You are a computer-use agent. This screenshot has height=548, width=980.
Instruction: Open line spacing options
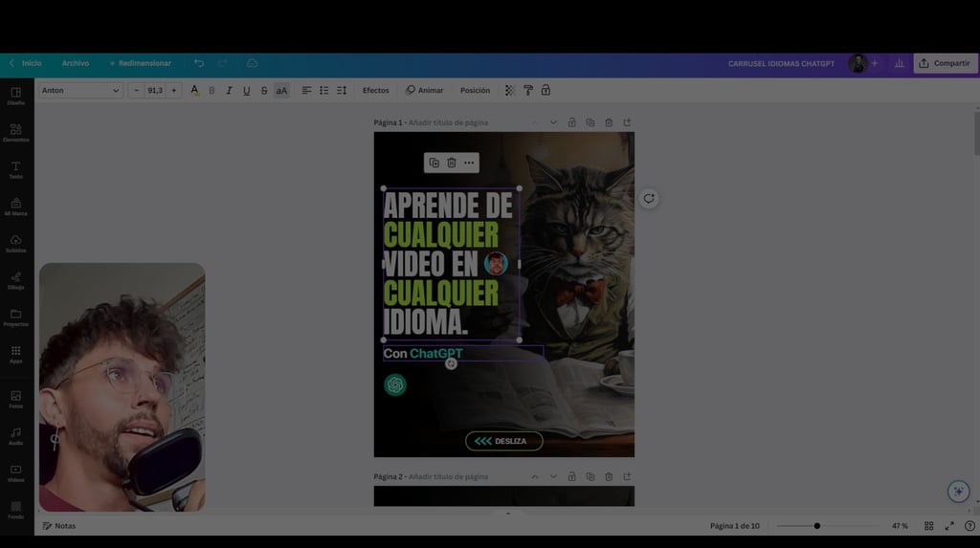tap(342, 91)
